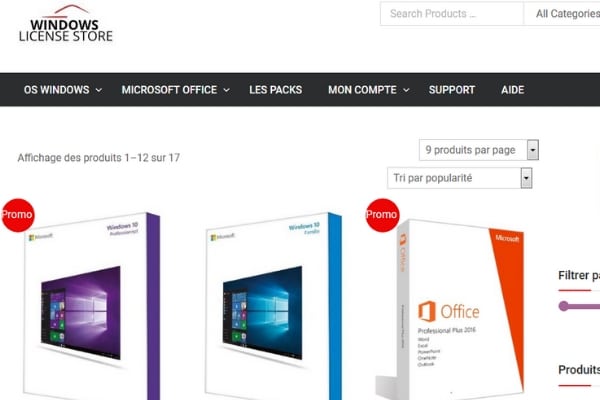
Task: Open the Les Packs menu item
Action: [x=276, y=90]
